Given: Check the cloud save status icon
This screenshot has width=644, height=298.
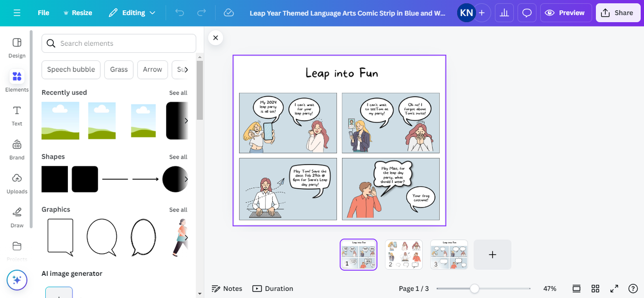Looking at the screenshot, I should pyautogui.click(x=229, y=13).
